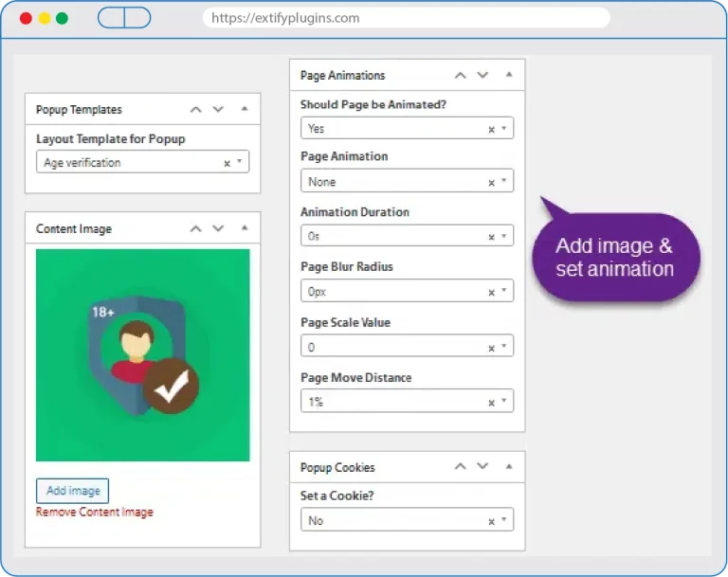
Task: Click Remove Content Image link
Action: (x=94, y=513)
